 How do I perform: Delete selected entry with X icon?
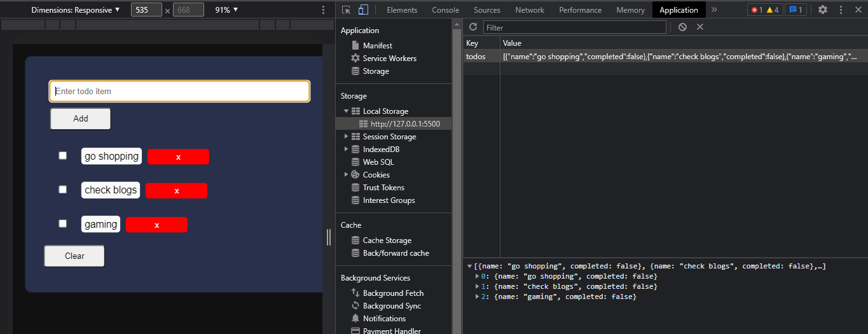tap(700, 27)
